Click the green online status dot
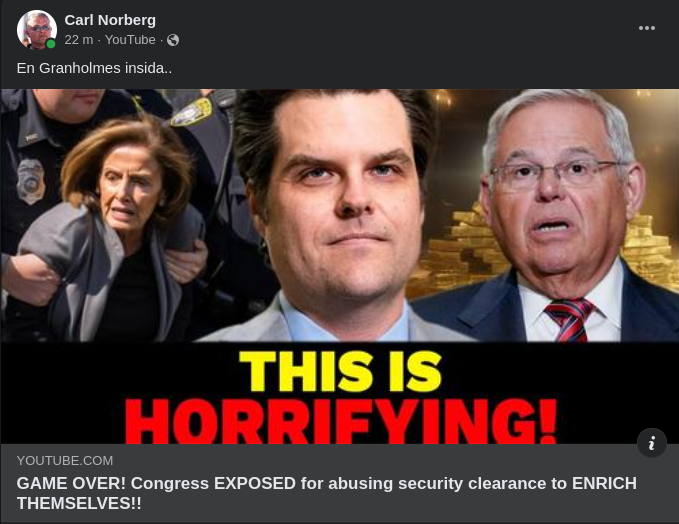The width and height of the screenshot is (679, 524). (x=51, y=44)
